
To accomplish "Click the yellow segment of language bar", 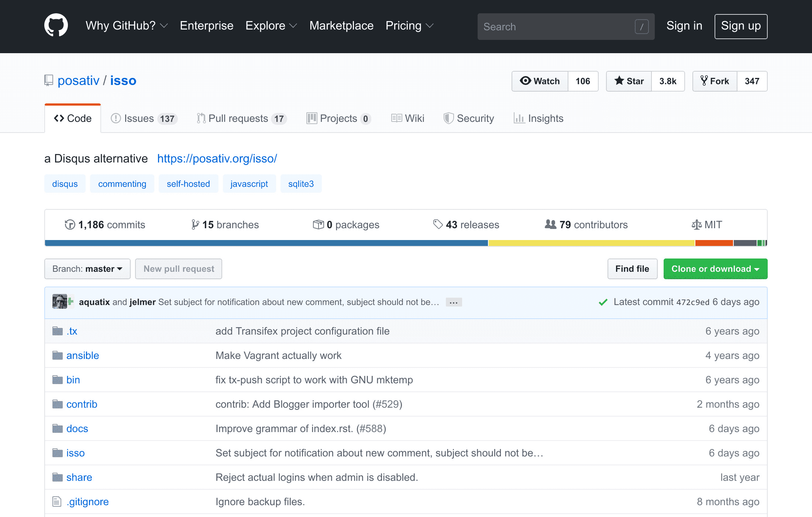I will click(592, 243).
